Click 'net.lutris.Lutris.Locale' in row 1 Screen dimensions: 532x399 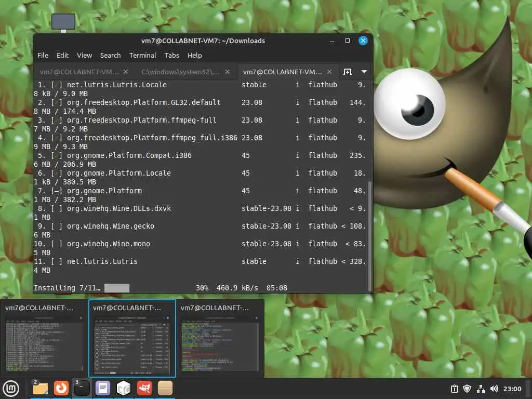117,85
